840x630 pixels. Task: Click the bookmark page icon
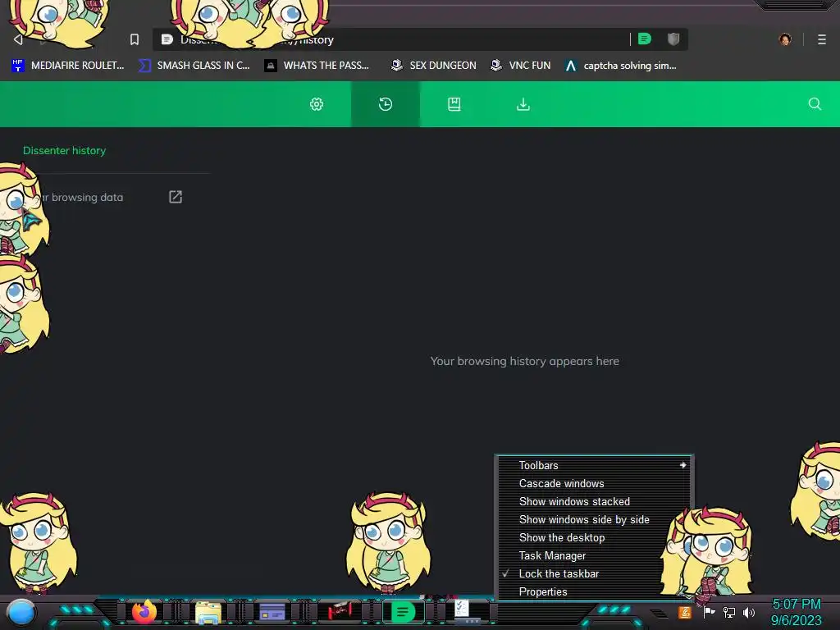coord(135,39)
